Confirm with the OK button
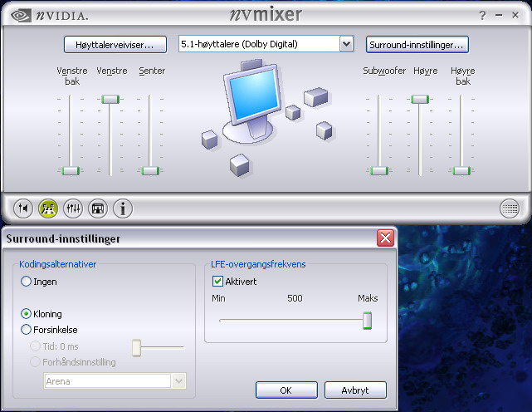Image resolution: width=532 pixels, height=412 pixels. (286, 390)
